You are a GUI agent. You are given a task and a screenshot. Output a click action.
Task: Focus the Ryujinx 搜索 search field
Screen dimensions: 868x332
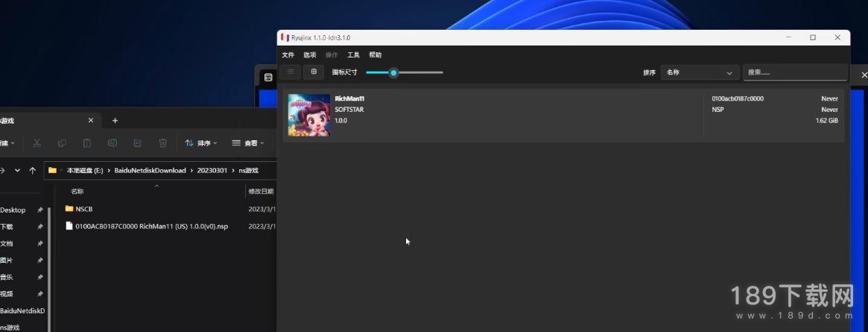[x=795, y=72]
